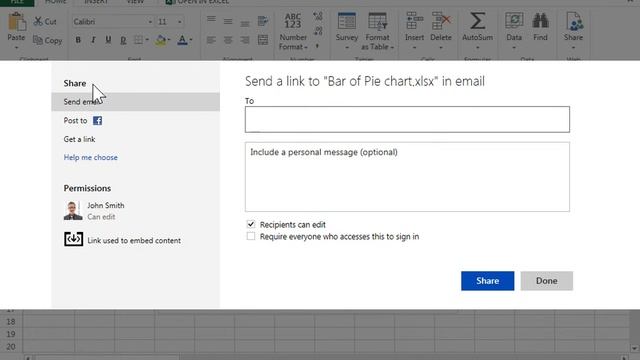Click the Cut scissors icon
Image resolution: width=640 pixels, height=360 pixels.
[38, 21]
